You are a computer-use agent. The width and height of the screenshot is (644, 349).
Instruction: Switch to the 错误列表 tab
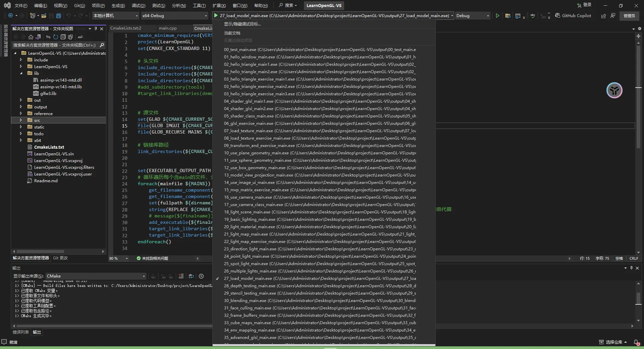pos(21,332)
